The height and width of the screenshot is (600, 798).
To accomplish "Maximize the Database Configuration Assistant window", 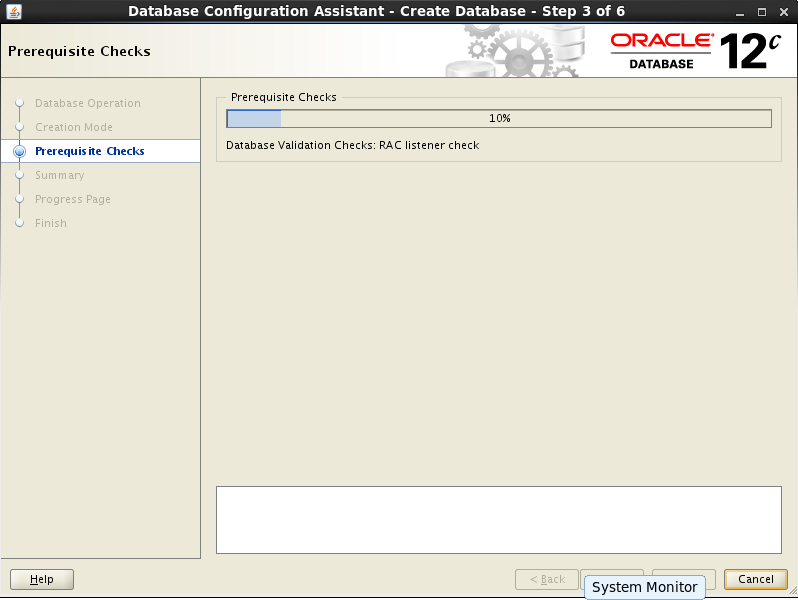I will coord(762,12).
